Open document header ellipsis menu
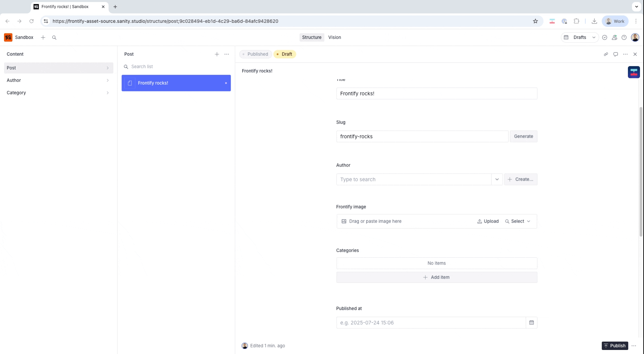The image size is (644, 354). [x=625, y=54]
